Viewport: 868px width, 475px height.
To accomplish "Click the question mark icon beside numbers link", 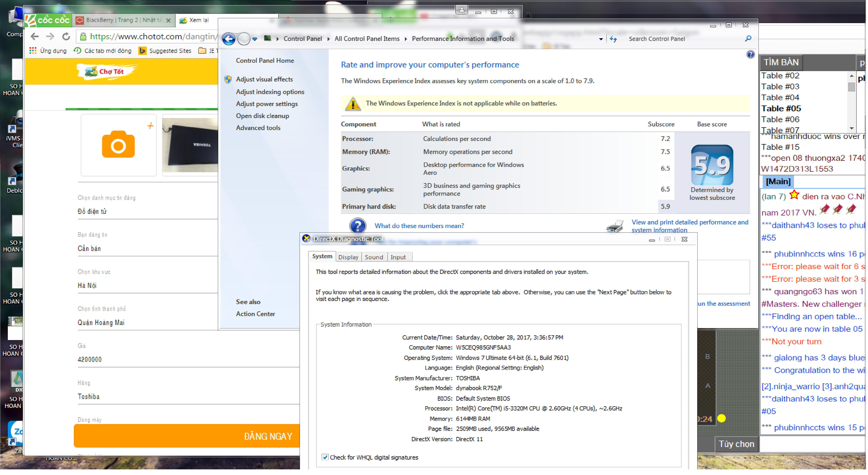I will (357, 225).
